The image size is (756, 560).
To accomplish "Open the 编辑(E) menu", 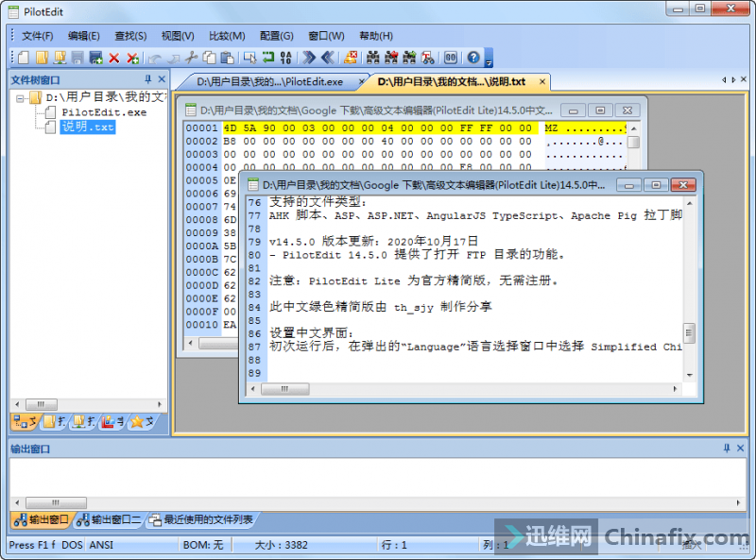I will (84, 36).
